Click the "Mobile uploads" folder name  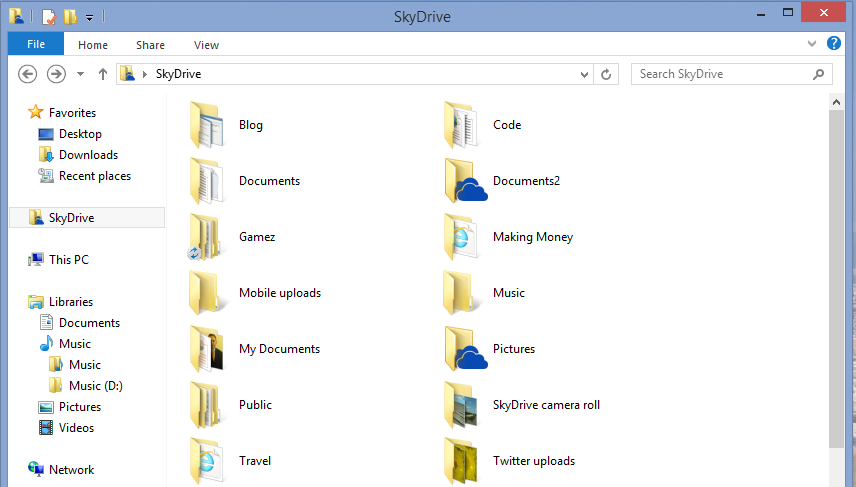[280, 293]
